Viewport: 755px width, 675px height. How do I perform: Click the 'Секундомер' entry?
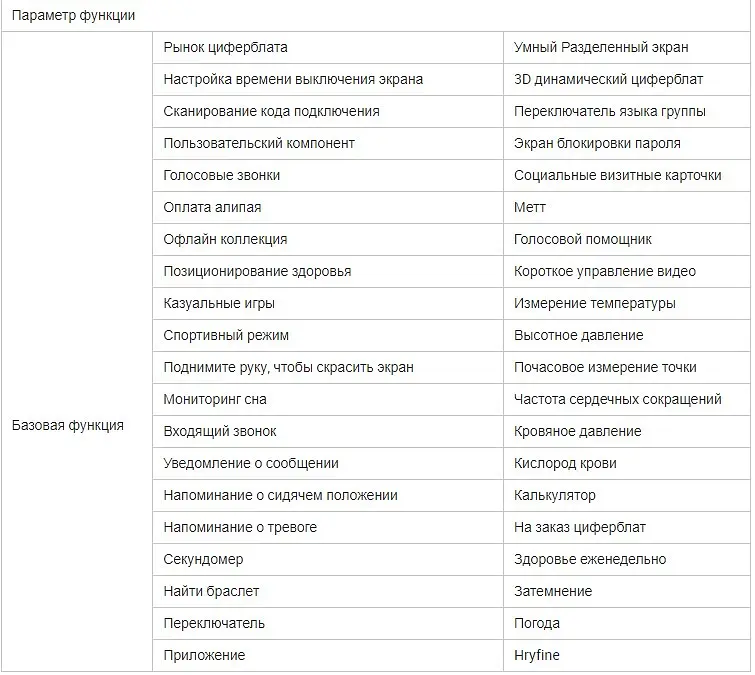203,559
